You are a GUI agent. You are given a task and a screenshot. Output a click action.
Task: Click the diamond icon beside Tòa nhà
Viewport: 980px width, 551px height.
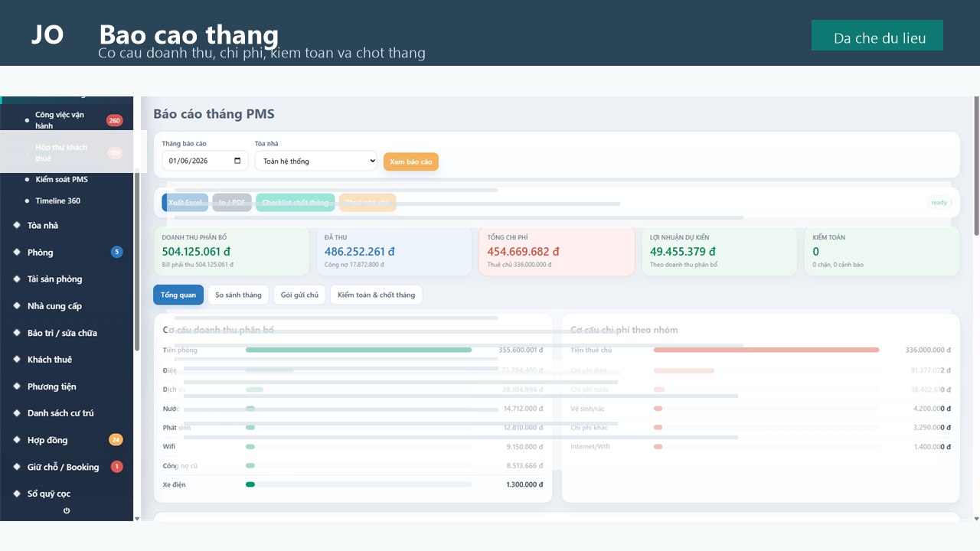tap(17, 225)
